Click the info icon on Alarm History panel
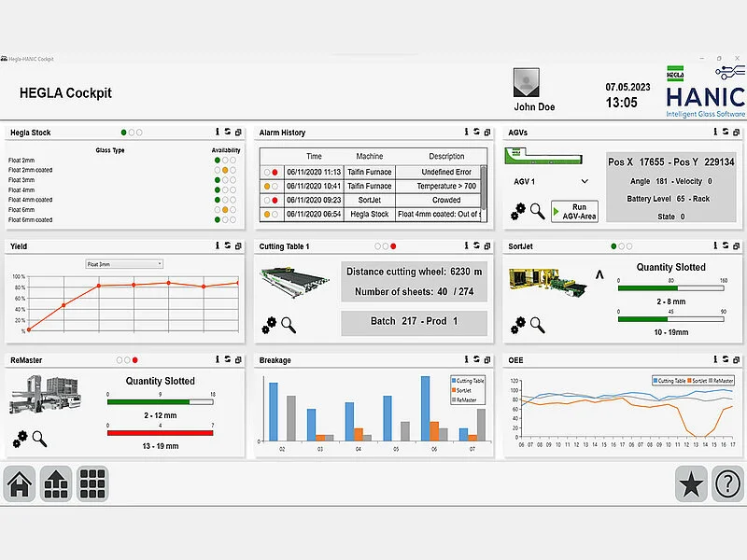 coord(466,132)
